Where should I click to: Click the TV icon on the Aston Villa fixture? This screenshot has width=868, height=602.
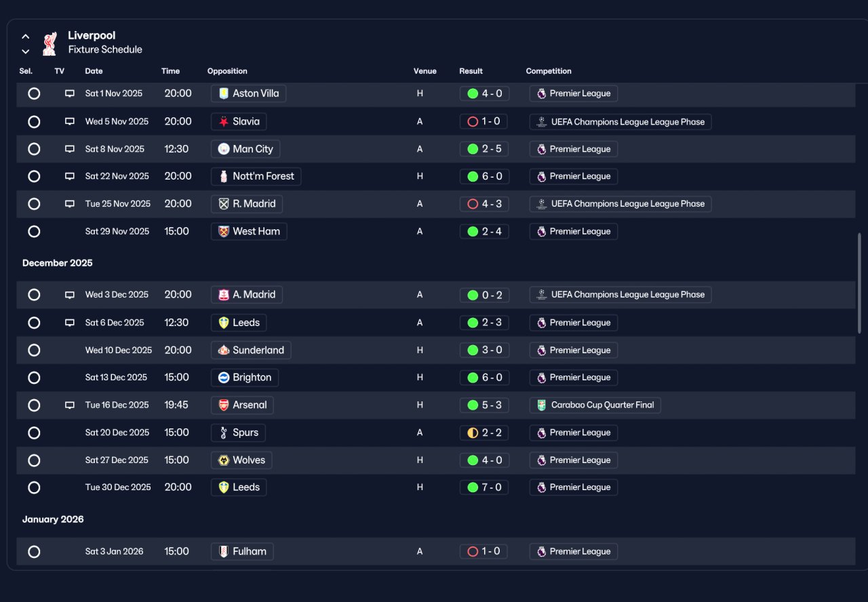click(69, 94)
